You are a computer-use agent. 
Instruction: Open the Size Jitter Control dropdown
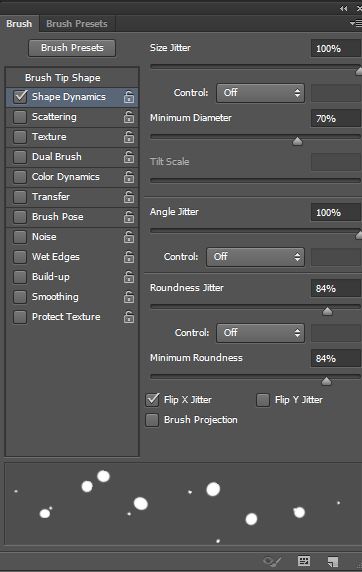260,93
